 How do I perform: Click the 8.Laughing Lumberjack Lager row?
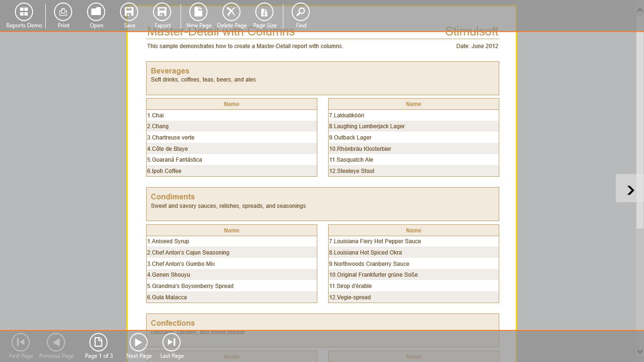click(x=413, y=126)
